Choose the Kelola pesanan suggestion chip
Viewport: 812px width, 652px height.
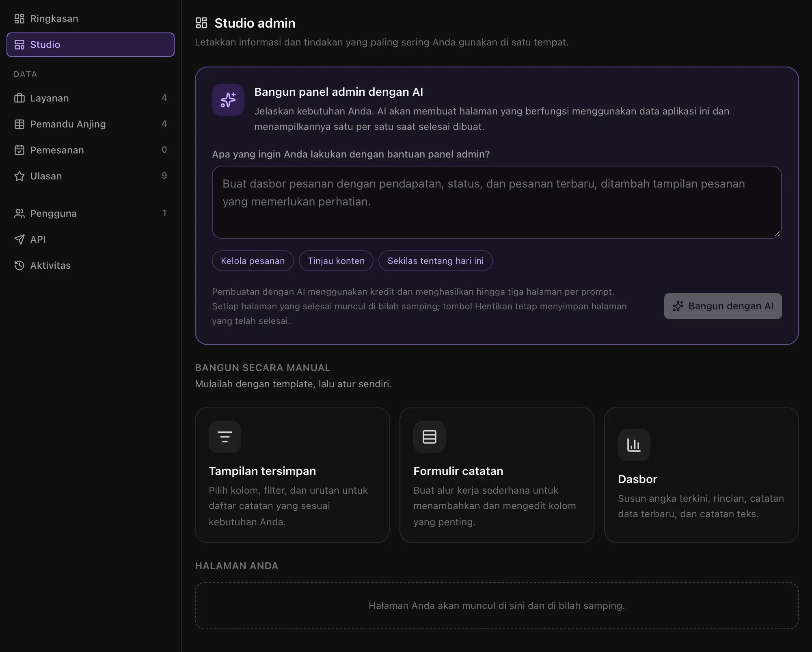[253, 261]
